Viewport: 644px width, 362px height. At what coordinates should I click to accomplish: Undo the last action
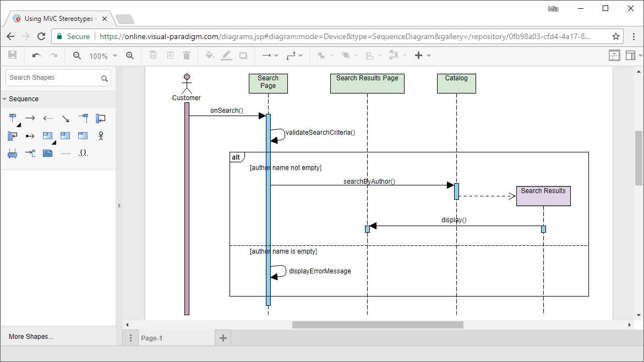tap(36, 56)
